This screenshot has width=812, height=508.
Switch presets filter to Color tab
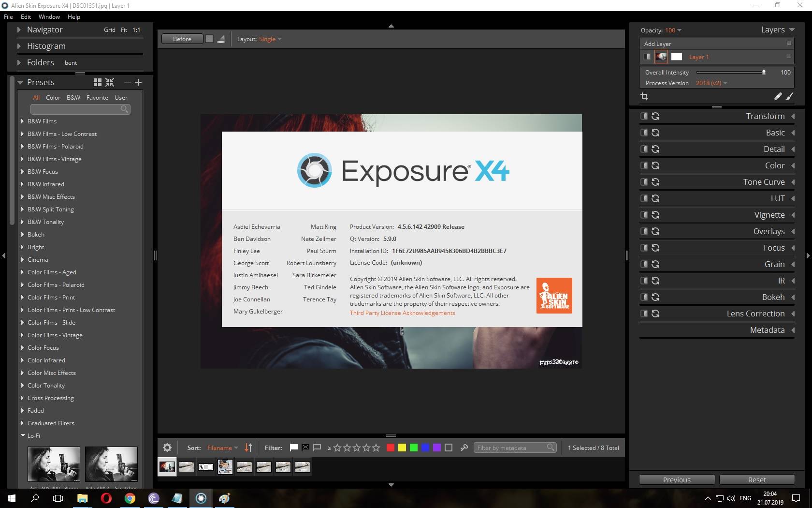(x=53, y=97)
